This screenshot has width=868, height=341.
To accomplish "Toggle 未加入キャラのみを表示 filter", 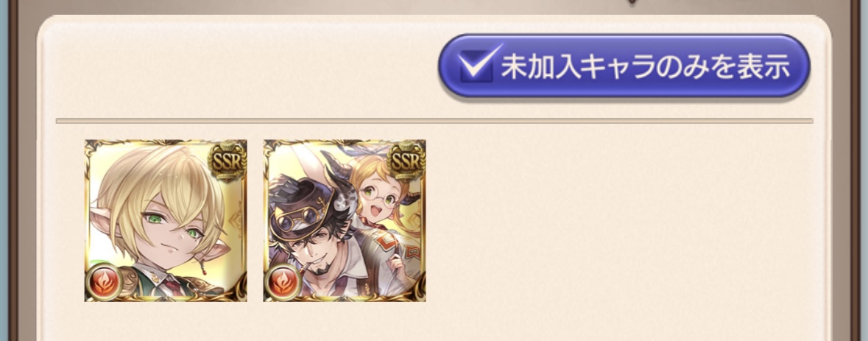I will [x=624, y=66].
